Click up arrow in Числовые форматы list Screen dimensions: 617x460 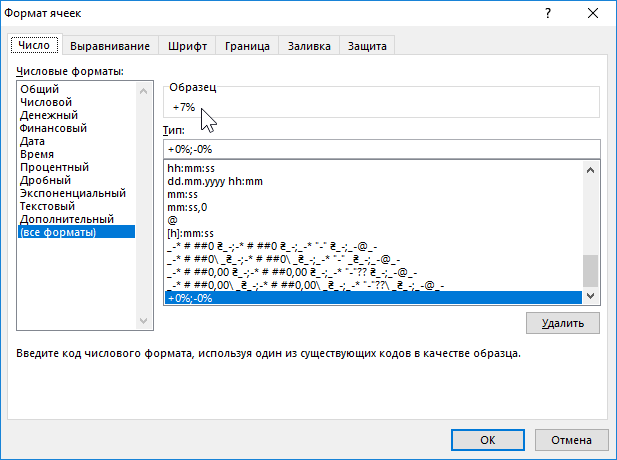click(144, 91)
